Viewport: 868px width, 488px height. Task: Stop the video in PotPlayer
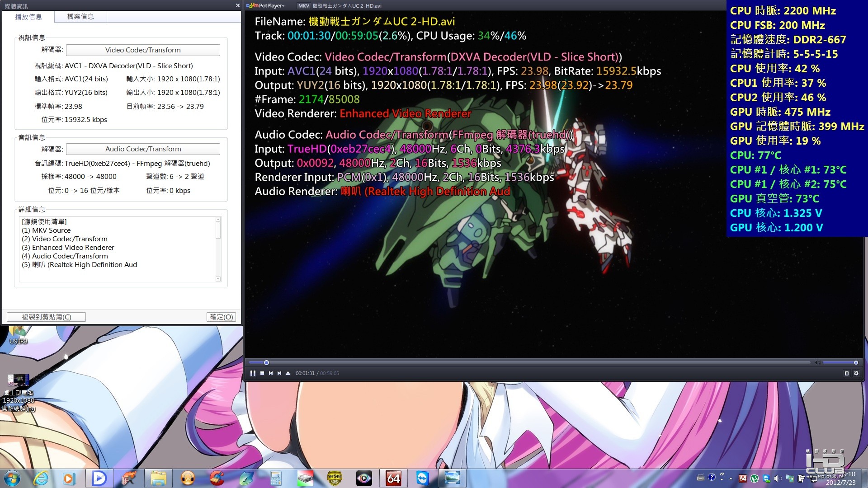(262, 373)
